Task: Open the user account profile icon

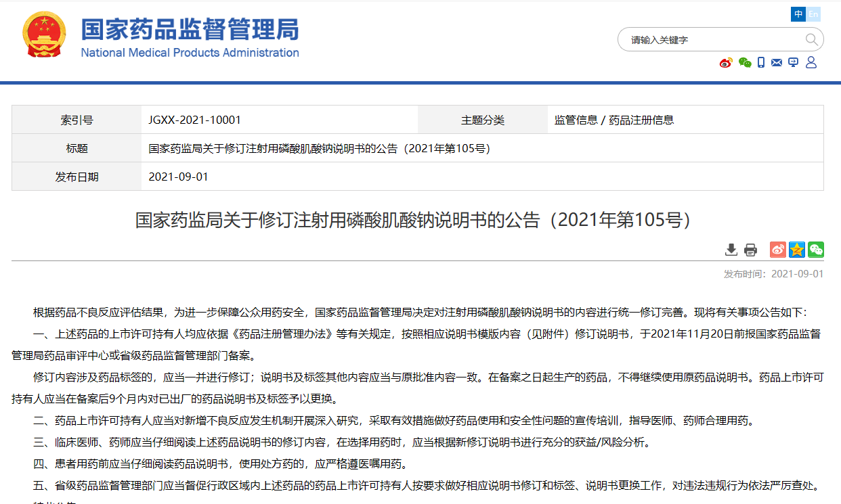Action: (x=811, y=63)
